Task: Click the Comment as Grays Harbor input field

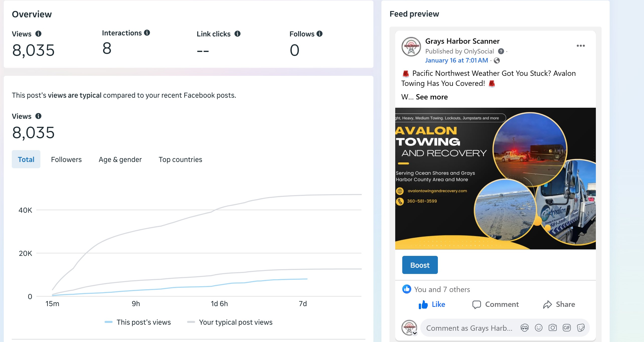Action: tap(469, 328)
